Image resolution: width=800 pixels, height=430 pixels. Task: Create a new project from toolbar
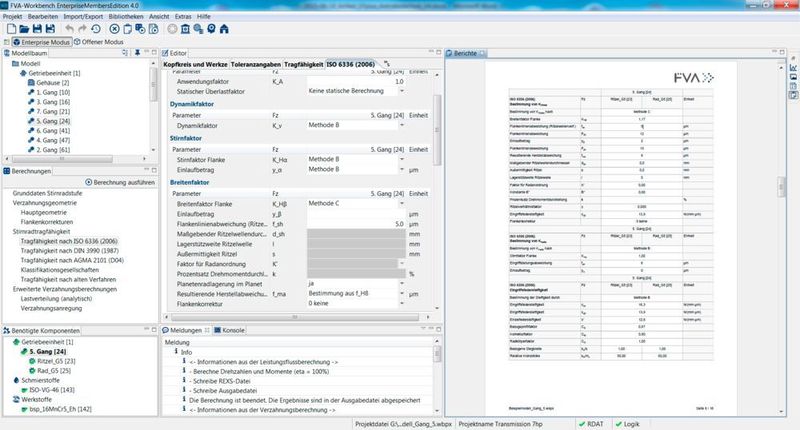(x=9, y=32)
